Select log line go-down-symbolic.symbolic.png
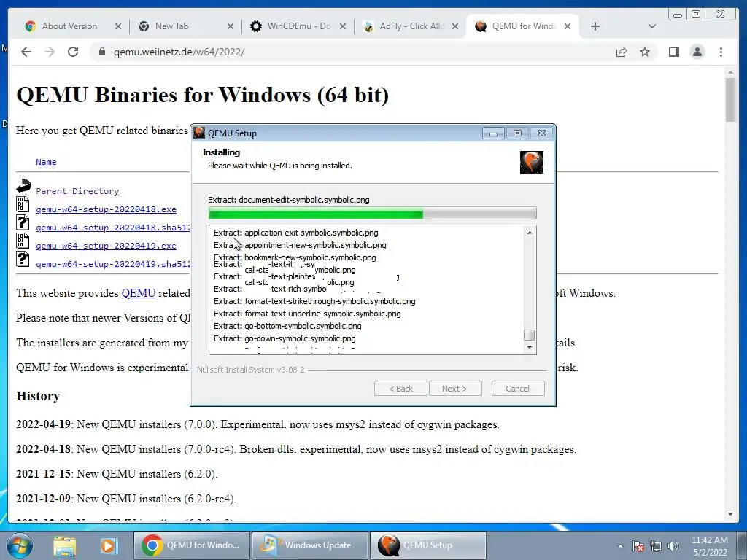Image resolution: width=747 pixels, height=560 pixels. 285,338
